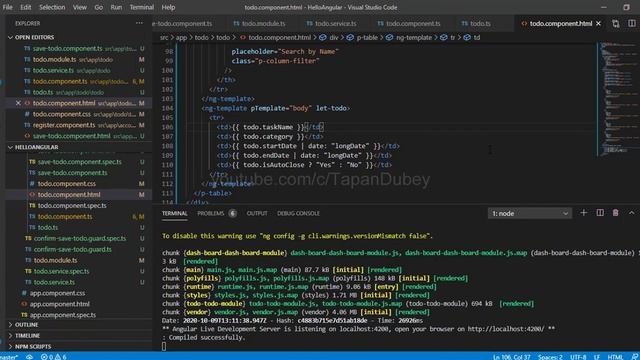Change encoding via 'UTF-8' status item
Image resolution: width=640 pixels, height=360 pixels.
[578, 357]
